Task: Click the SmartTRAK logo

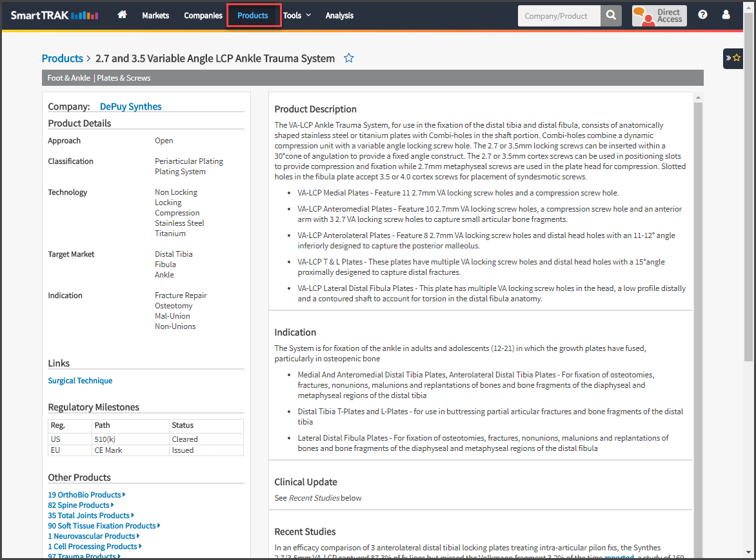Action: tap(54, 15)
